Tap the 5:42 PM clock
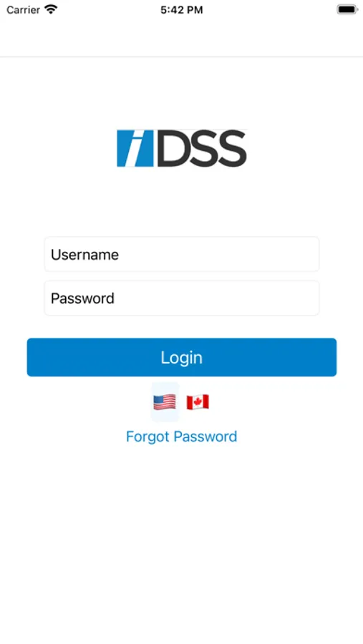Viewport: 363px width, 644px height. coord(182,10)
